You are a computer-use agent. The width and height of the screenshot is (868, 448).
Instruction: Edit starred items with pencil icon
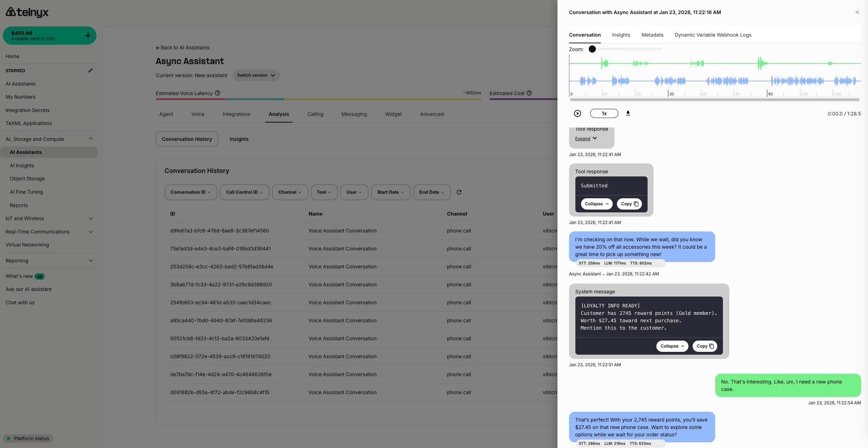point(90,70)
